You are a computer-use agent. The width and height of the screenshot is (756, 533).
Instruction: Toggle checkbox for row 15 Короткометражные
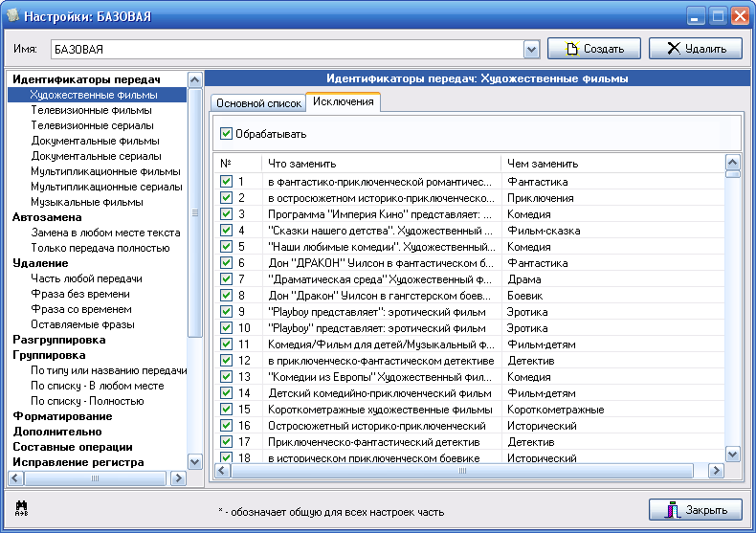coord(226,410)
